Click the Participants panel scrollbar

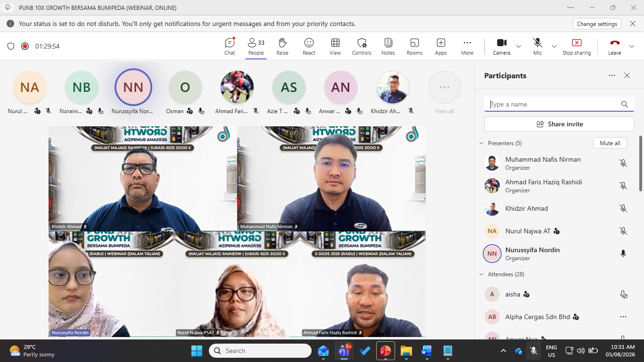(641, 163)
